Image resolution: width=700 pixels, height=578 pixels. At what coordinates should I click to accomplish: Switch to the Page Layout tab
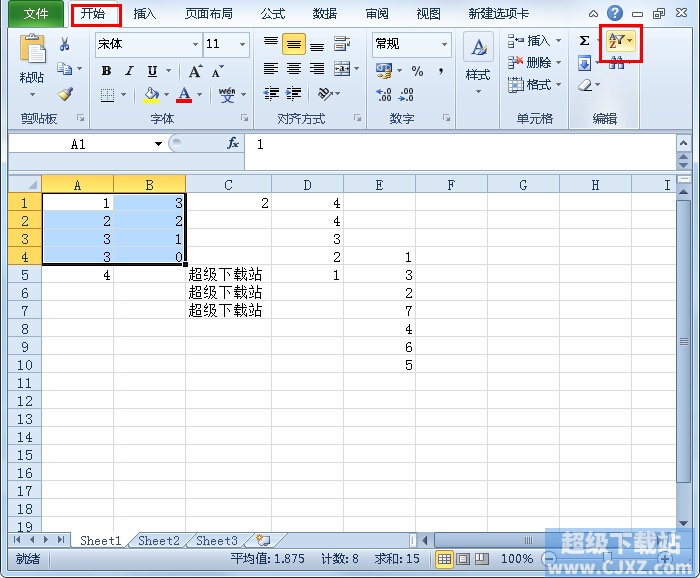click(x=209, y=14)
